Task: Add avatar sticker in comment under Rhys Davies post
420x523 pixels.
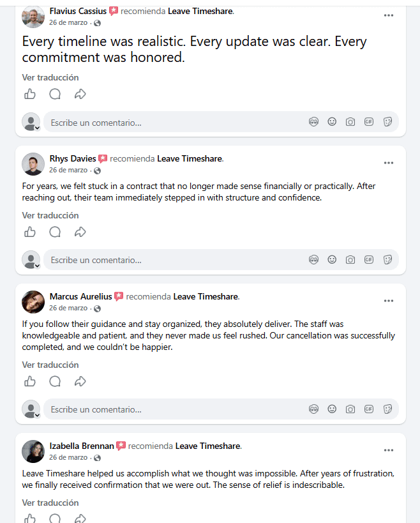Action: point(313,259)
